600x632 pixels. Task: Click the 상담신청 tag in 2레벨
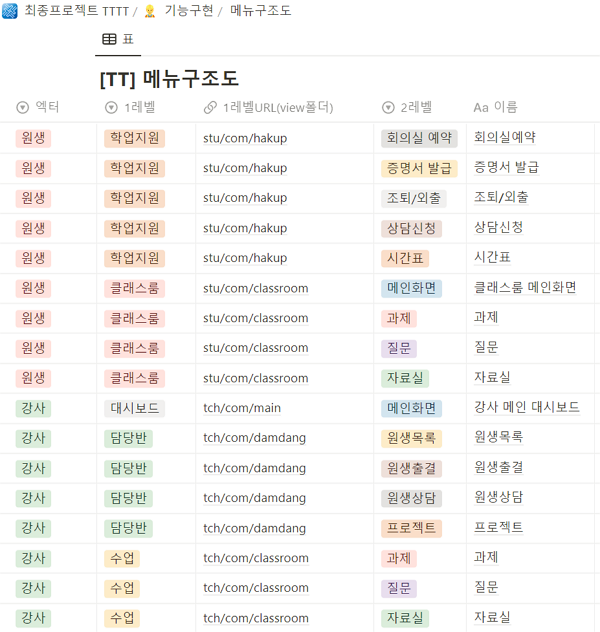click(411, 229)
